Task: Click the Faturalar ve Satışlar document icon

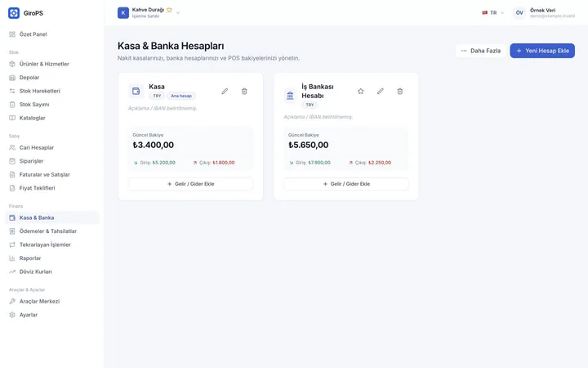Action: 12,175
